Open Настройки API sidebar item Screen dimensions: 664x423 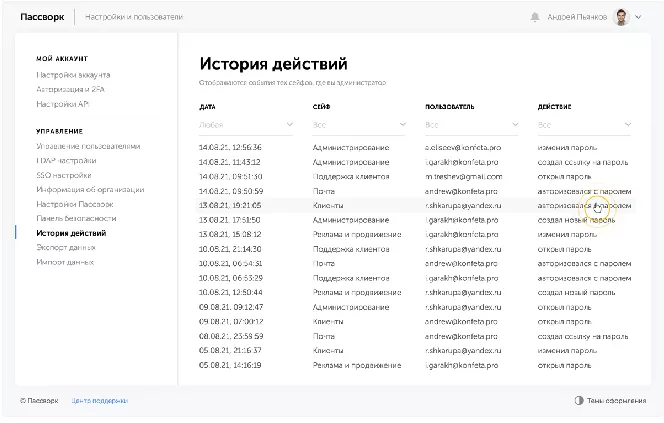[x=63, y=103]
